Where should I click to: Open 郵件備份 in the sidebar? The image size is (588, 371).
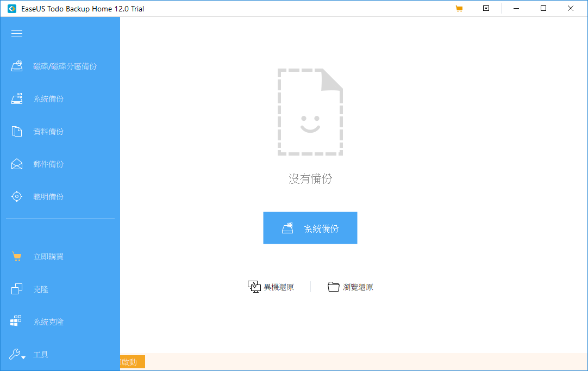coord(48,164)
